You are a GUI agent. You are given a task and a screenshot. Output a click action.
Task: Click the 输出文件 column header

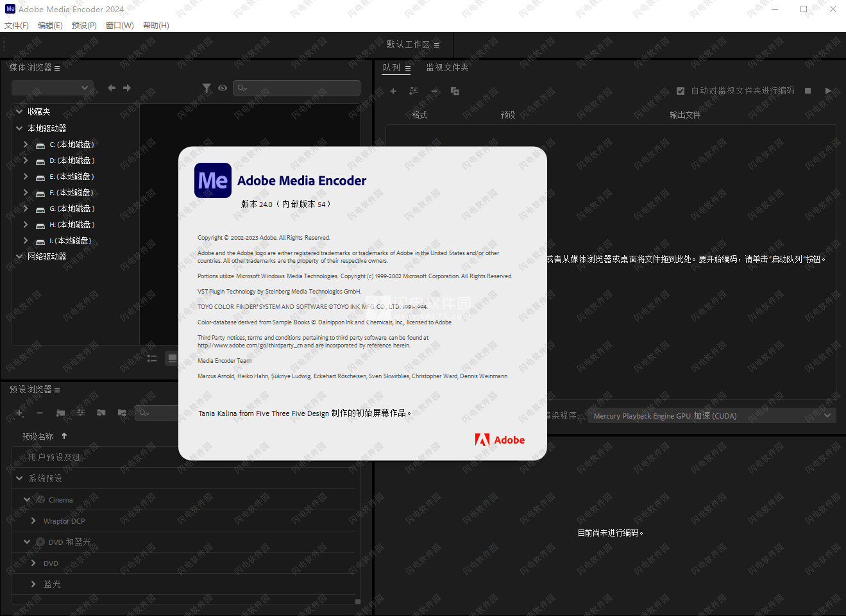pyautogui.click(x=685, y=115)
